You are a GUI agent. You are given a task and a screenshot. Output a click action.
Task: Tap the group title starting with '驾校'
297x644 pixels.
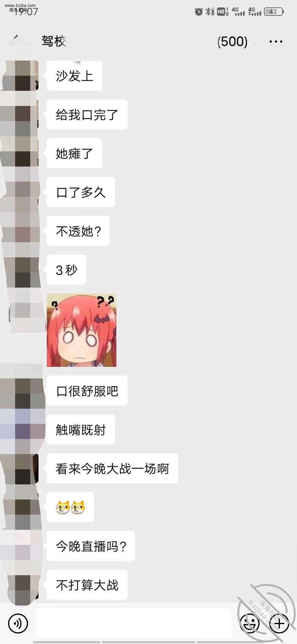pyautogui.click(x=54, y=41)
